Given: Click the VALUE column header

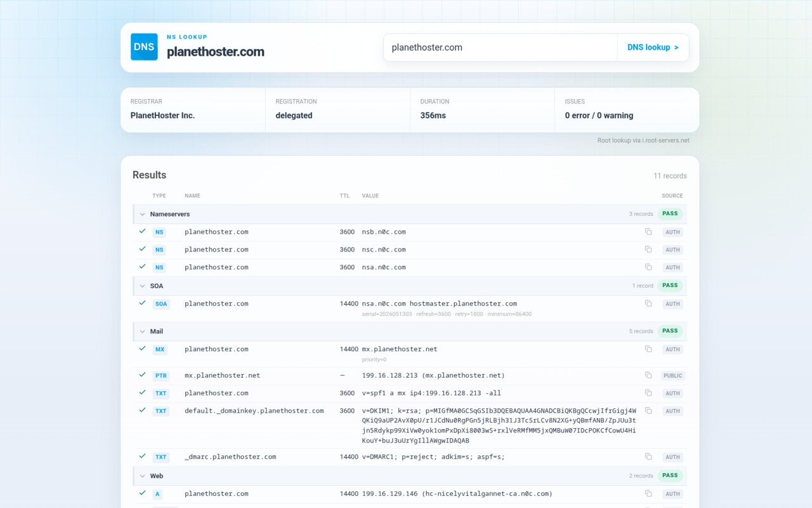Looking at the screenshot, I should click(x=370, y=196).
